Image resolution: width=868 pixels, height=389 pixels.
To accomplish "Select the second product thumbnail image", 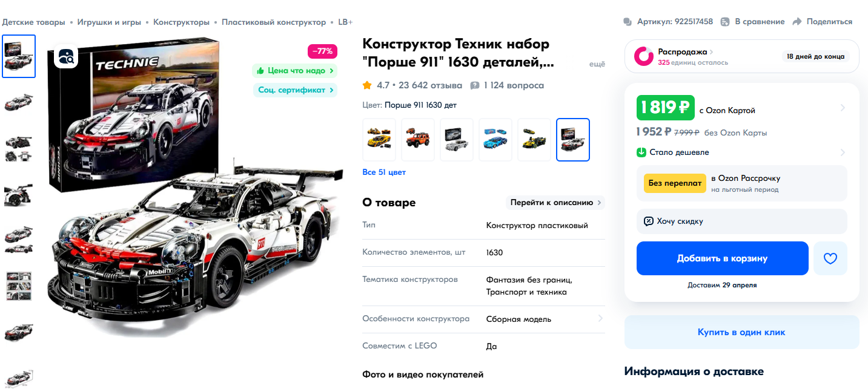I will 19,102.
